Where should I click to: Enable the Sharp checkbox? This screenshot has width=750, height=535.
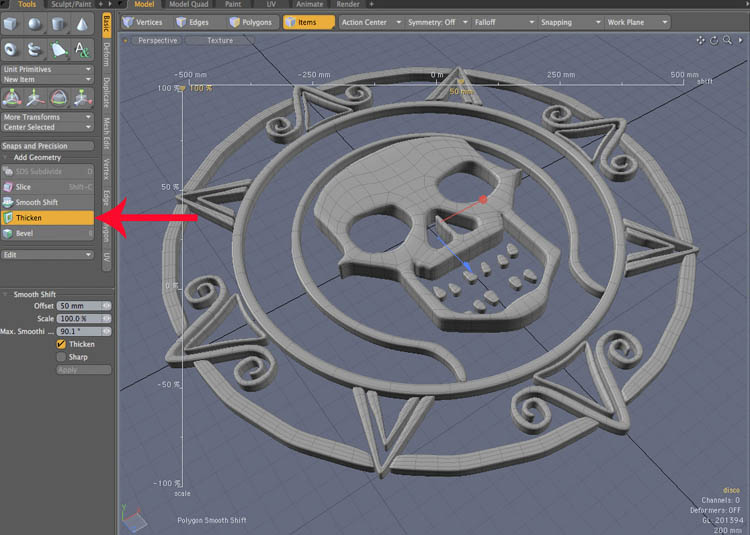[61, 357]
